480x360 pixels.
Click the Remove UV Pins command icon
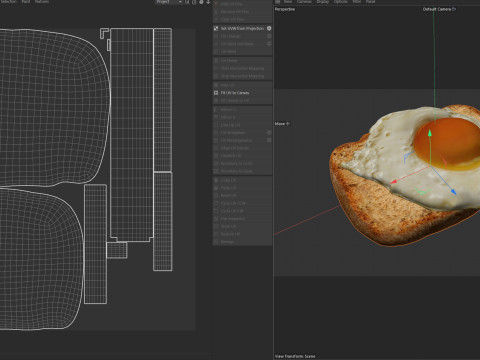click(216, 12)
